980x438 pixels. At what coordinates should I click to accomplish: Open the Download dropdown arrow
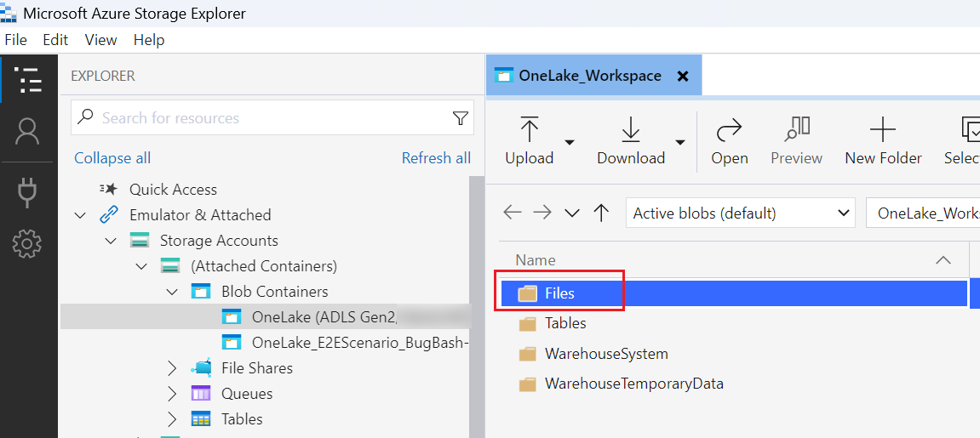click(680, 142)
